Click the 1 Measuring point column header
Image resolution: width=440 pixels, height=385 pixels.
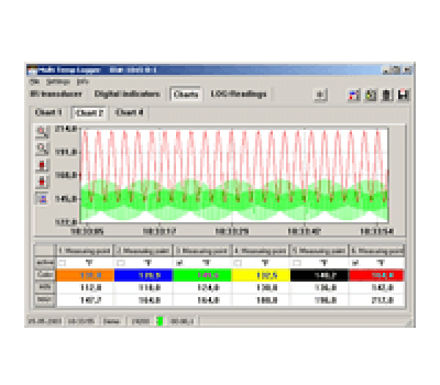(85, 250)
